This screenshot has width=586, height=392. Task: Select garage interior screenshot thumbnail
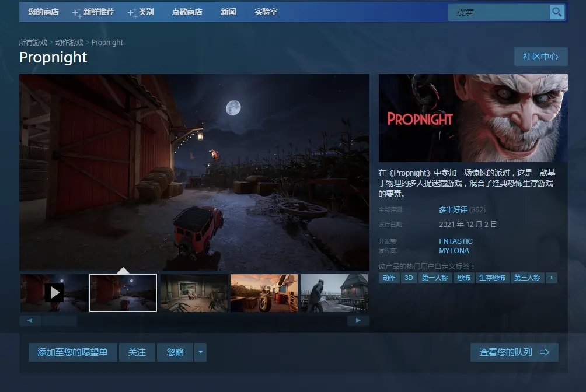point(194,293)
